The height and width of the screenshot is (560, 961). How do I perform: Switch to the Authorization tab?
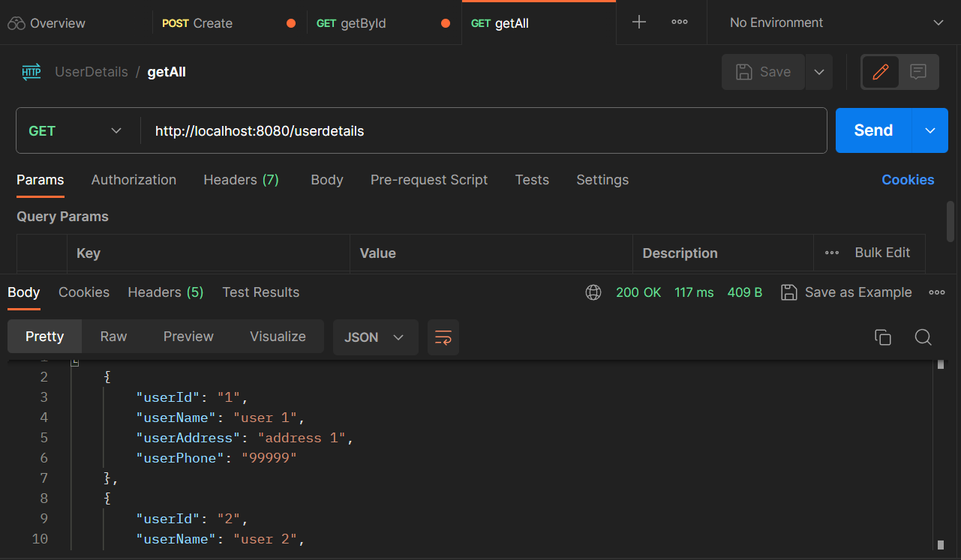click(x=134, y=180)
